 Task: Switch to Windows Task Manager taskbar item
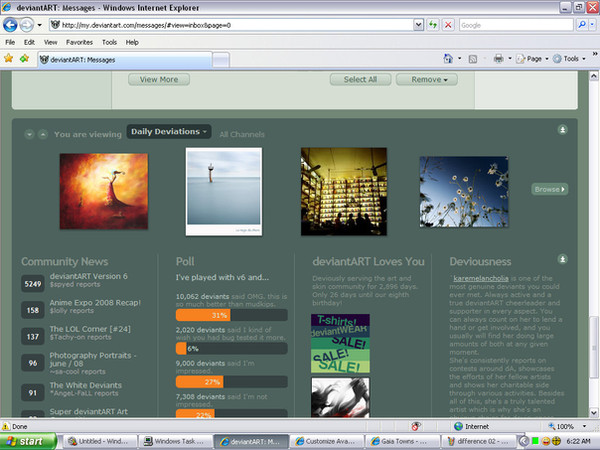[175, 441]
